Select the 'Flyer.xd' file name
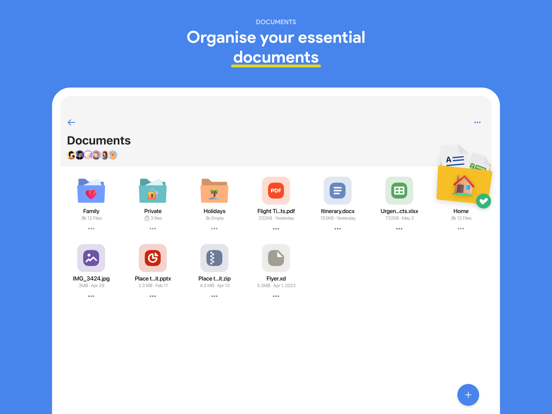Screen dimensions: 552x414 tap(276, 278)
